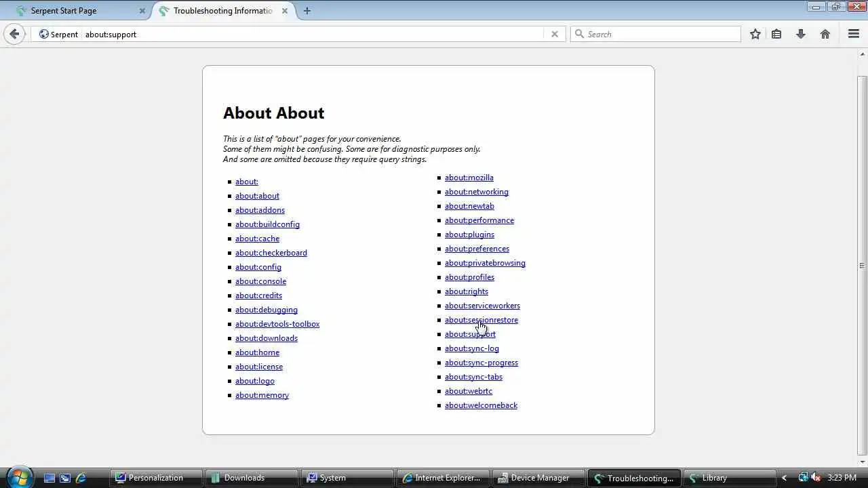The height and width of the screenshot is (488, 868).
Task: Open the about:mozilla link
Action: click(469, 178)
